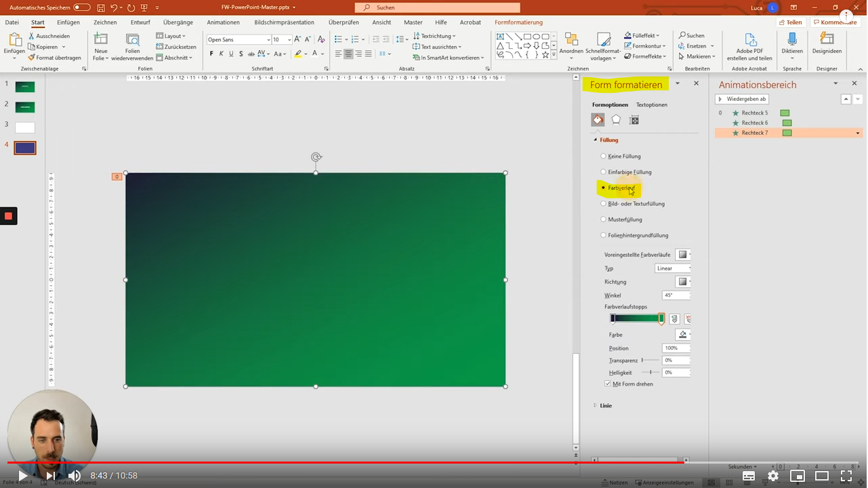Image resolution: width=868 pixels, height=488 pixels.
Task: Toggle underline U formatting button
Action: click(x=231, y=54)
